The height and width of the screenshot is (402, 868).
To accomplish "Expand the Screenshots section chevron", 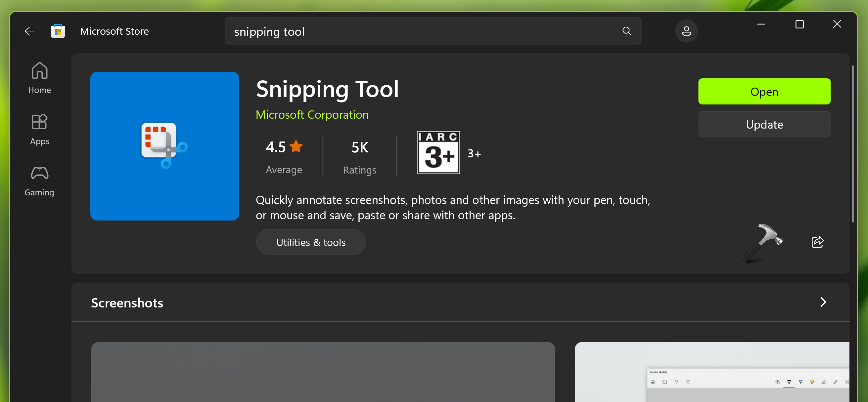I will 823,302.
